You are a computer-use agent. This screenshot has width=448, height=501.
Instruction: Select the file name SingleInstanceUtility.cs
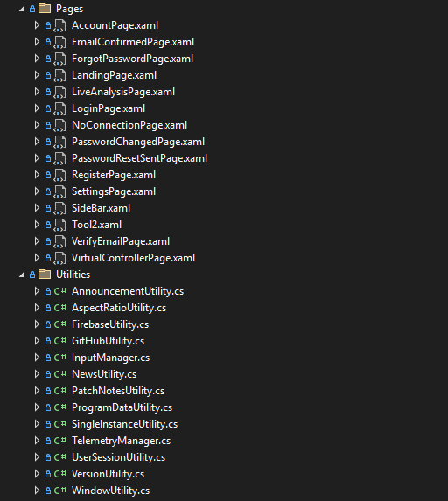coord(125,424)
